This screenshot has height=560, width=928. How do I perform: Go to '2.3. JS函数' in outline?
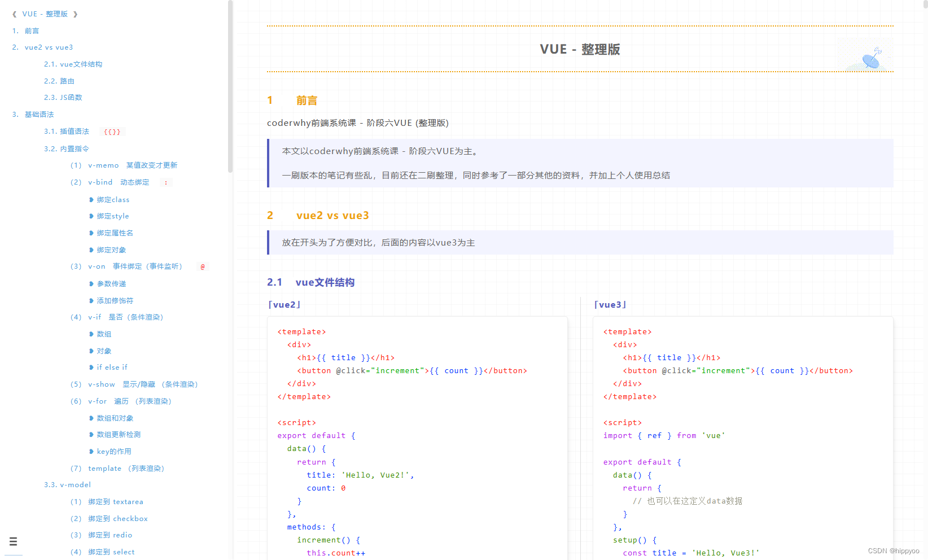coord(63,98)
